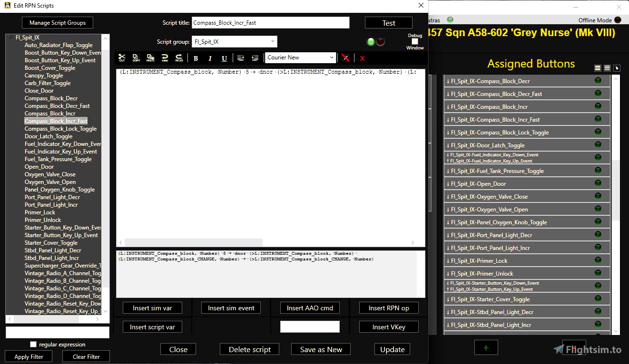Switch Assigned Buttons to compact list view
The height and width of the screenshot is (364, 629).
click(607, 68)
